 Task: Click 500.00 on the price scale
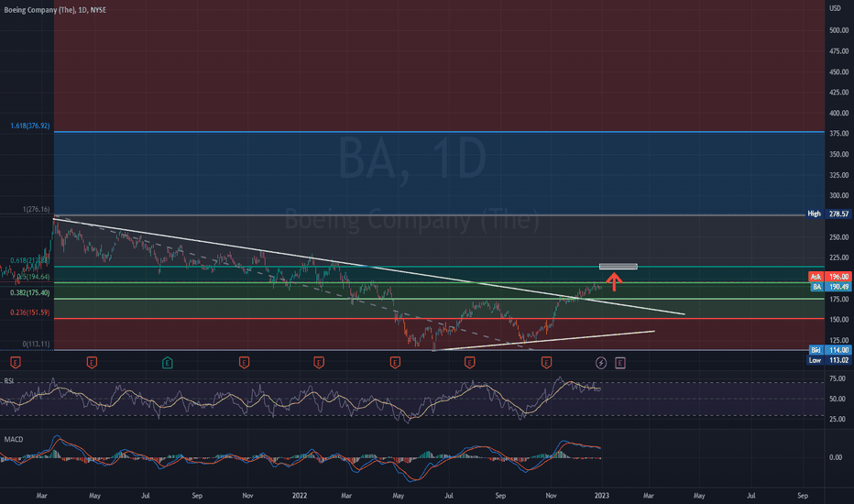[839, 30]
